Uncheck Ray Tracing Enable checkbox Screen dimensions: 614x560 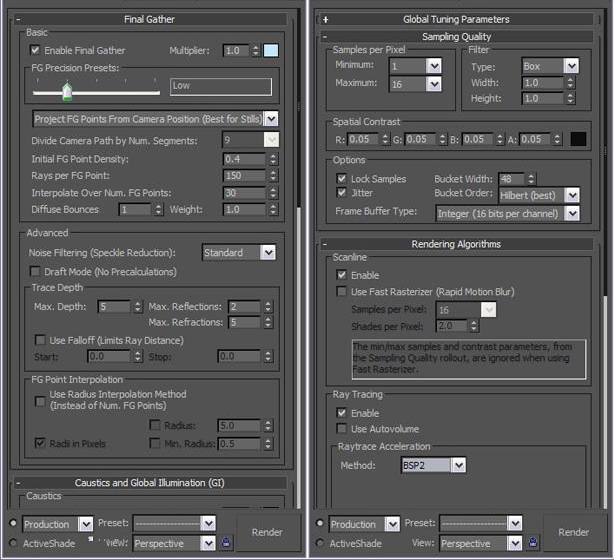(x=341, y=413)
